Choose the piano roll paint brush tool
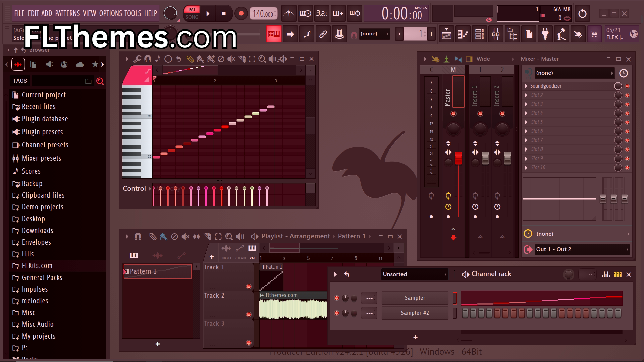Viewport: 644px width, 362px height. point(200,59)
